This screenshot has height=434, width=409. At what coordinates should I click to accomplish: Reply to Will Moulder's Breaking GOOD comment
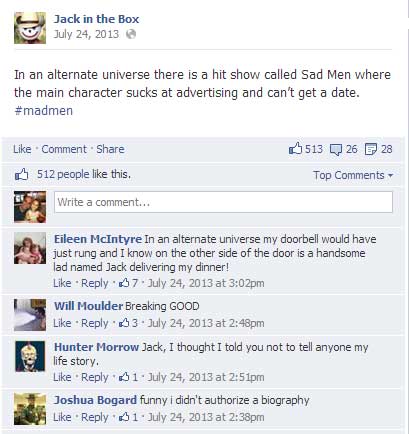point(95,323)
